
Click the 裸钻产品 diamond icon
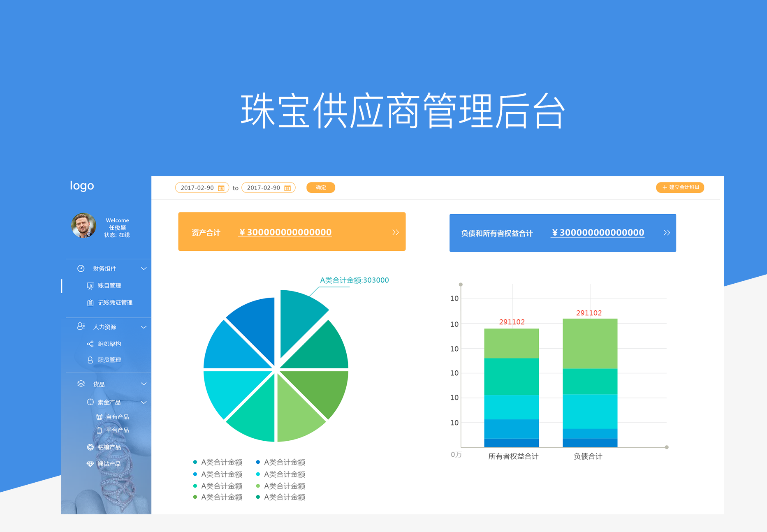tap(90, 463)
